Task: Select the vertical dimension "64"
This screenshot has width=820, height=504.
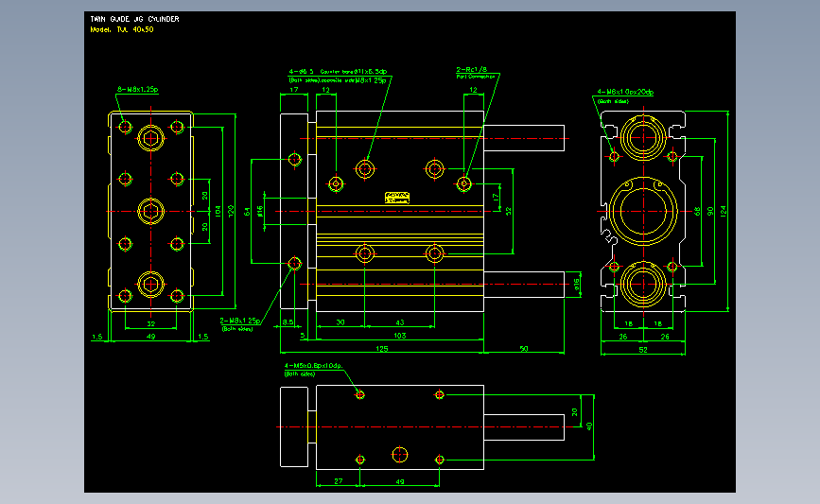Action: coord(247,211)
